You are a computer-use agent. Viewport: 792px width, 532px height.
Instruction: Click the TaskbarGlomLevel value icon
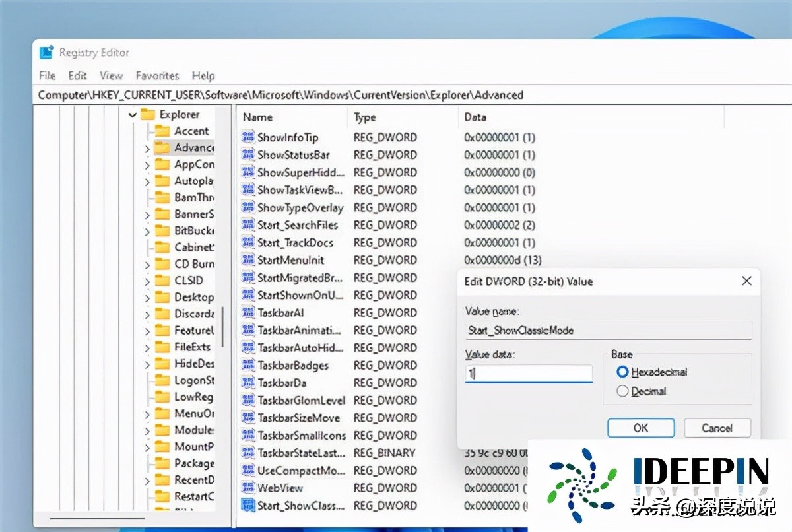(248, 400)
